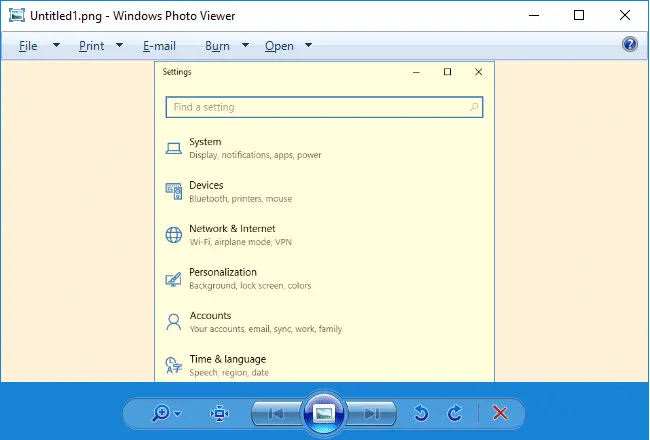
Task: Go to the next photo
Action: (x=371, y=413)
